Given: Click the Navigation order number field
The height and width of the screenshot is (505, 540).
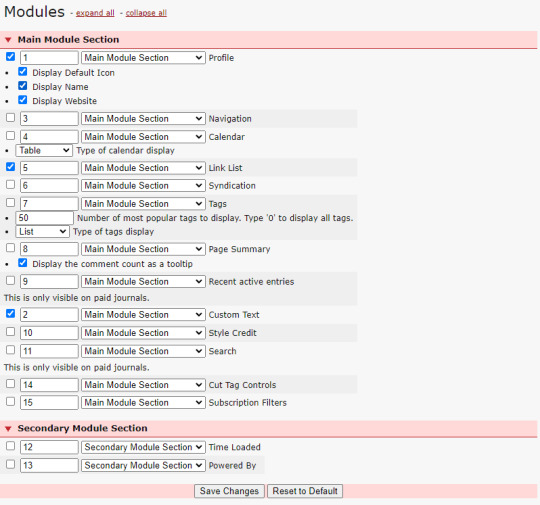Looking at the screenshot, I should tap(49, 118).
